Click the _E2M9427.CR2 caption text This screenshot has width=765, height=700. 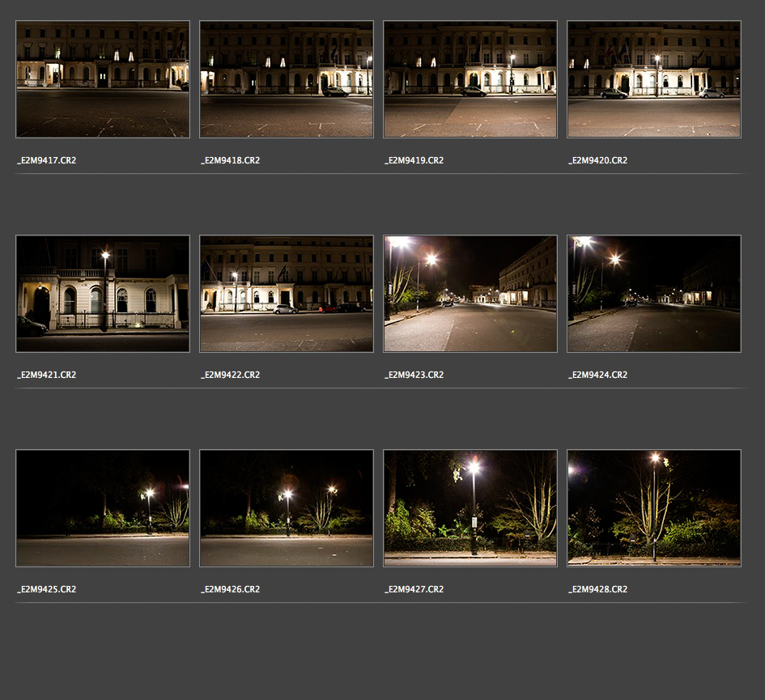pos(414,589)
